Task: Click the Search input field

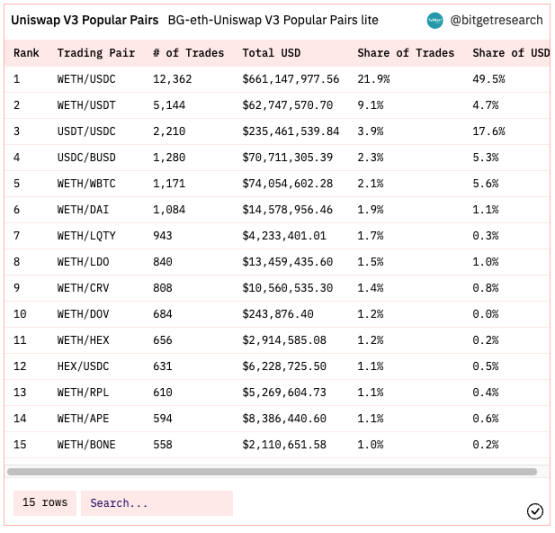Action: [x=157, y=503]
